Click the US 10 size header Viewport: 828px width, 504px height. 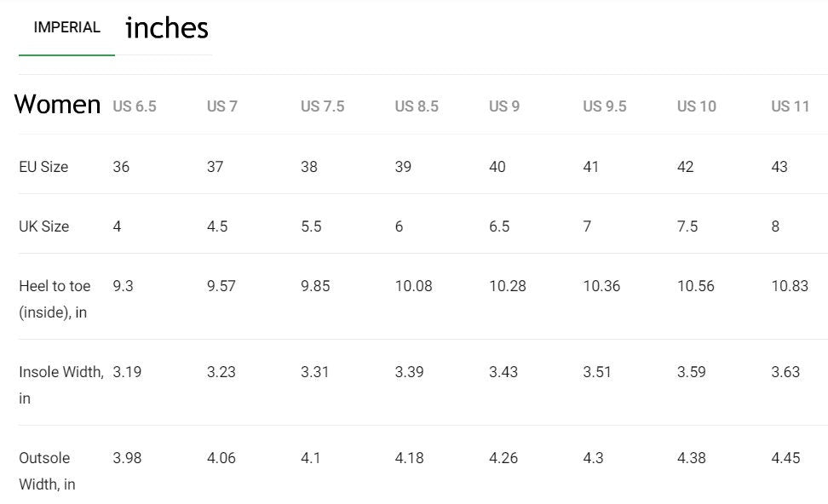pyautogui.click(x=697, y=106)
